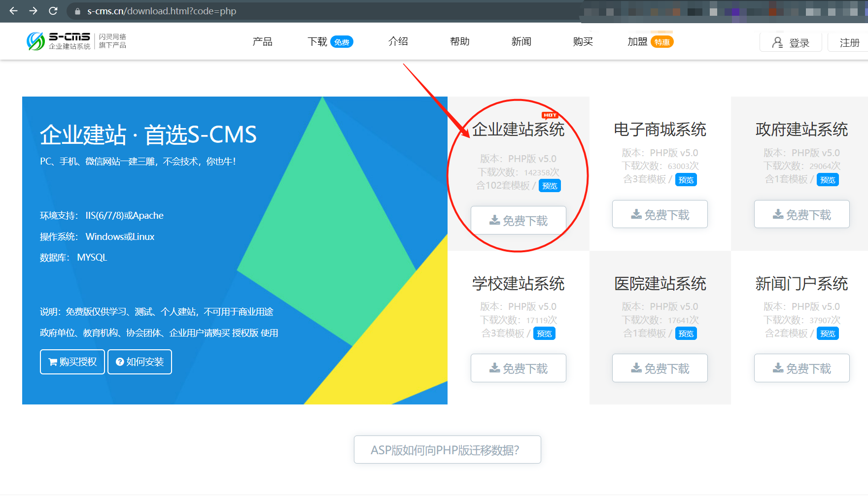Click the question icon on 如何安装 button

click(x=120, y=362)
